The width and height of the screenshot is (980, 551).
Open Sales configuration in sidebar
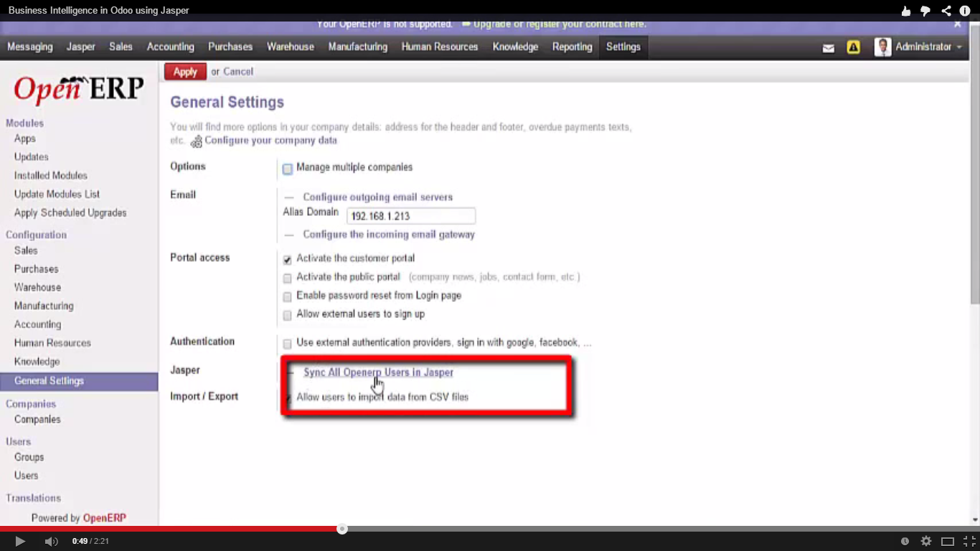(26, 250)
